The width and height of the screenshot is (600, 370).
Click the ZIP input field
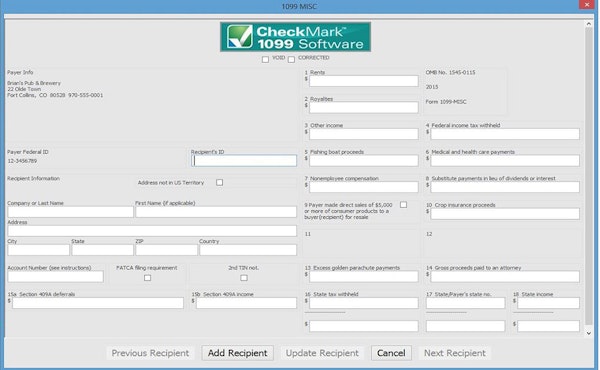point(166,250)
